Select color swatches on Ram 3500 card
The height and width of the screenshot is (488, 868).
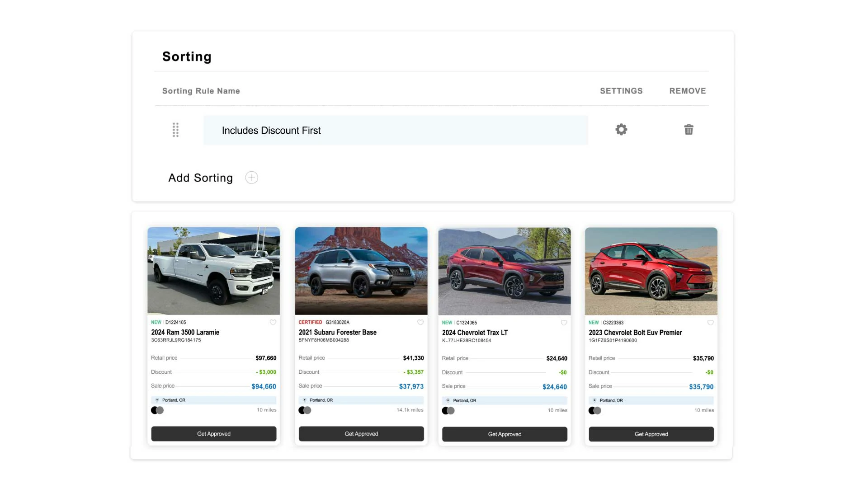[x=157, y=410]
